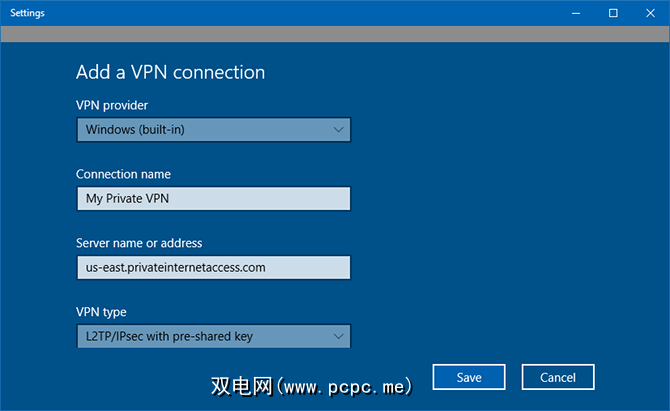Minimize the Settings window
Image resolution: width=670 pixels, height=411 pixels.
point(577,13)
